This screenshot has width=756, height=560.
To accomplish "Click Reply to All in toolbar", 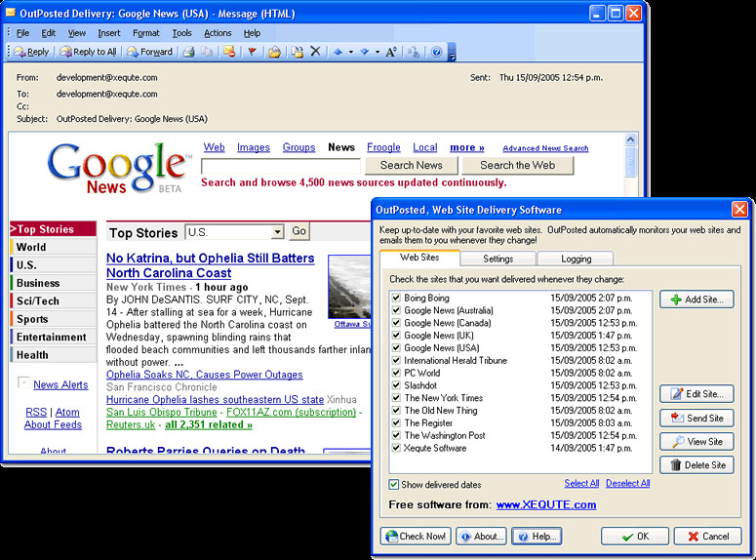I will pyautogui.click(x=88, y=52).
